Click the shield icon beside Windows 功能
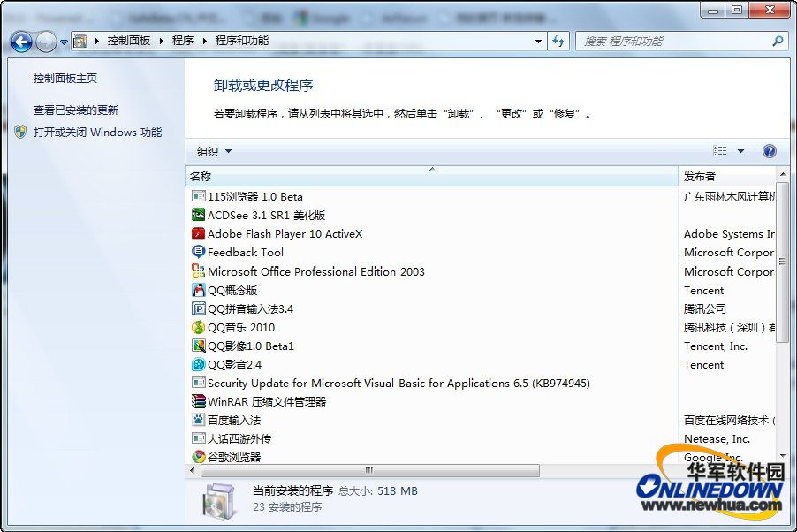797x532 pixels. [x=20, y=133]
